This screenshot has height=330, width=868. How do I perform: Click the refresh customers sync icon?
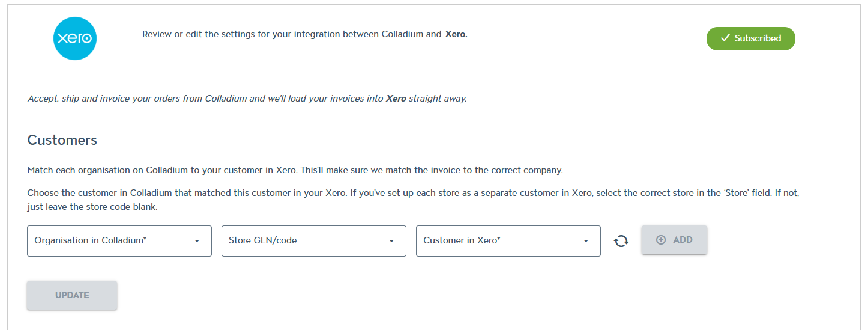click(x=621, y=241)
